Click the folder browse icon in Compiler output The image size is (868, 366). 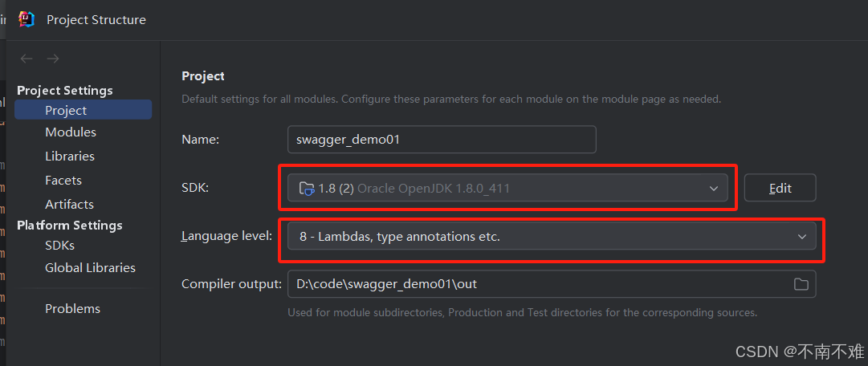(801, 284)
